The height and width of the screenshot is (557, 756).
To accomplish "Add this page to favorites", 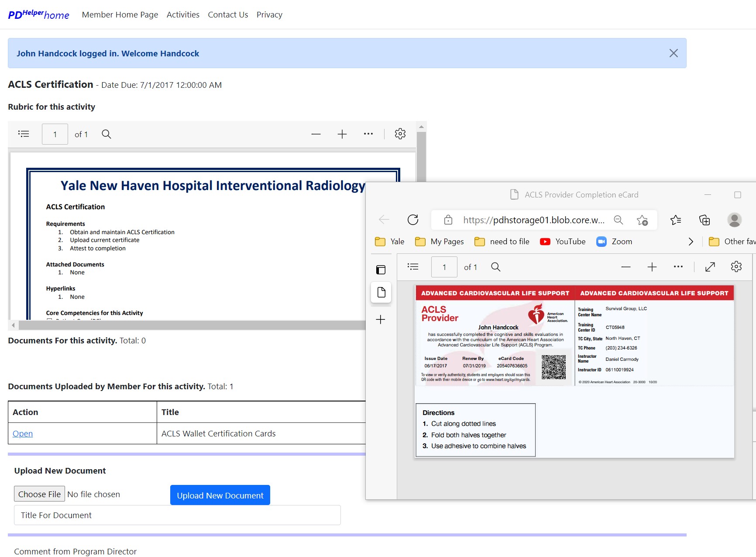I will pos(642,220).
